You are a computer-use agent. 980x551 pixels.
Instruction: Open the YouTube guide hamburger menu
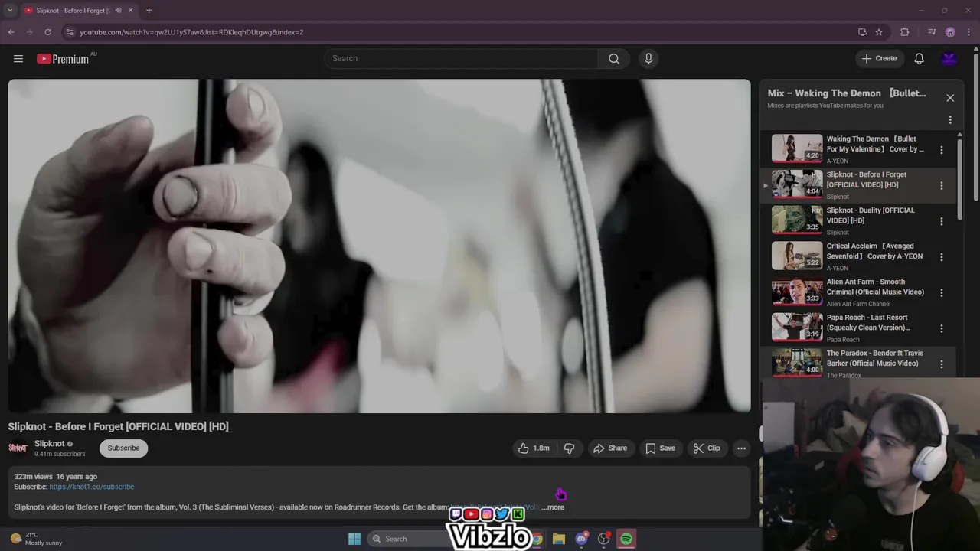point(18,58)
